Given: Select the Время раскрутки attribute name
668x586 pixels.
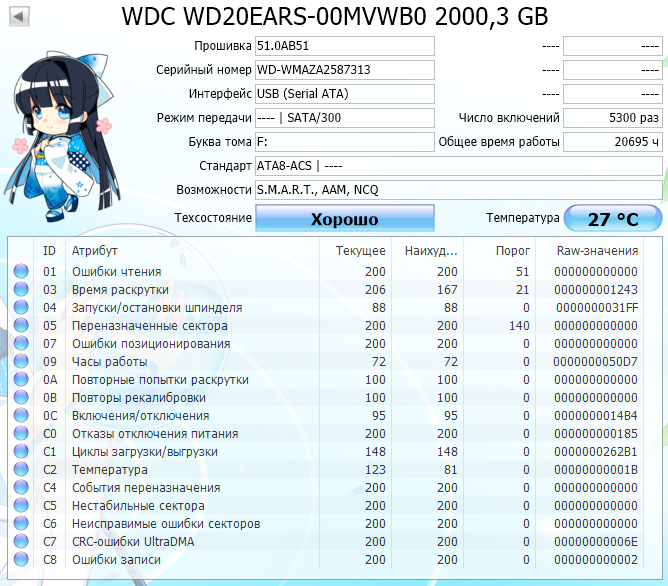Looking at the screenshot, I should tap(120, 290).
